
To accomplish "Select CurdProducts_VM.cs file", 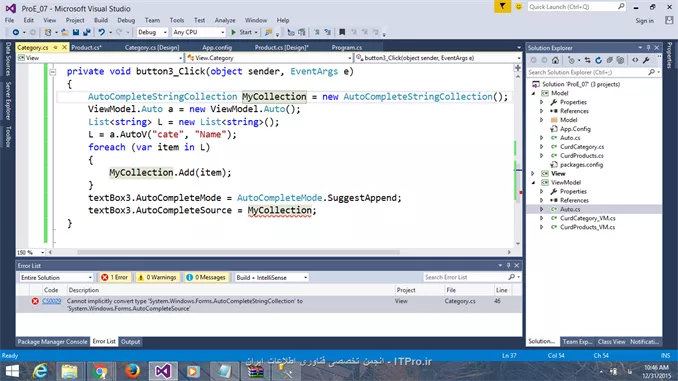I will tap(587, 227).
